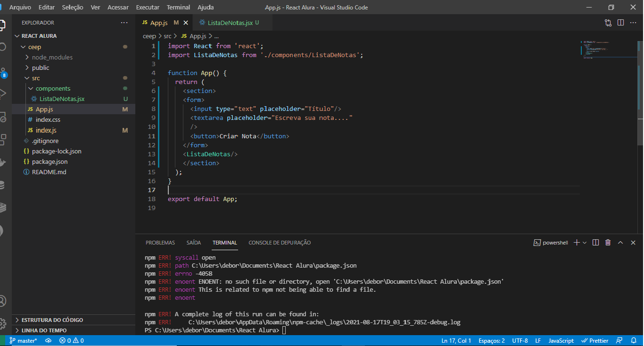Screen dimensions: 644x346
Task: Open the Explorer view in activity bar
Action: 2,25
